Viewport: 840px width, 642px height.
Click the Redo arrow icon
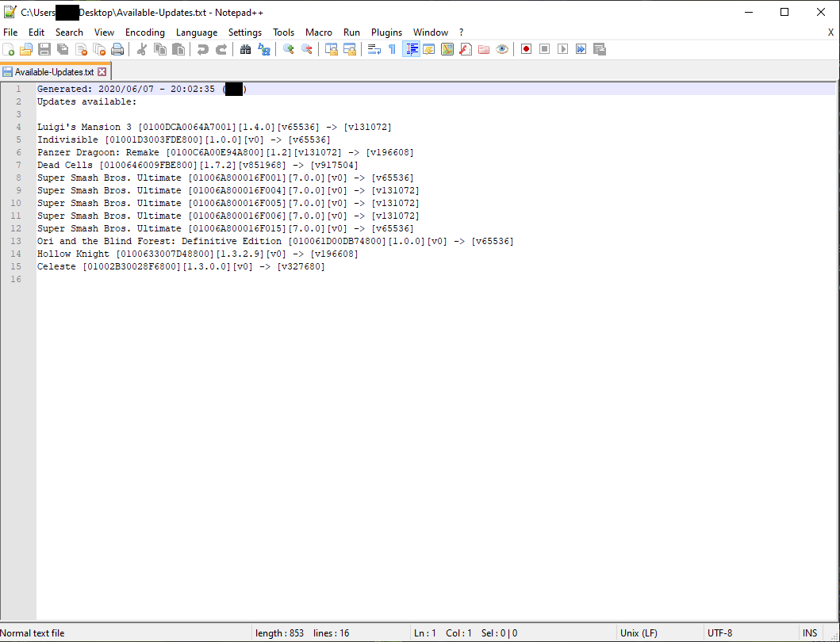tap(221, 49)
